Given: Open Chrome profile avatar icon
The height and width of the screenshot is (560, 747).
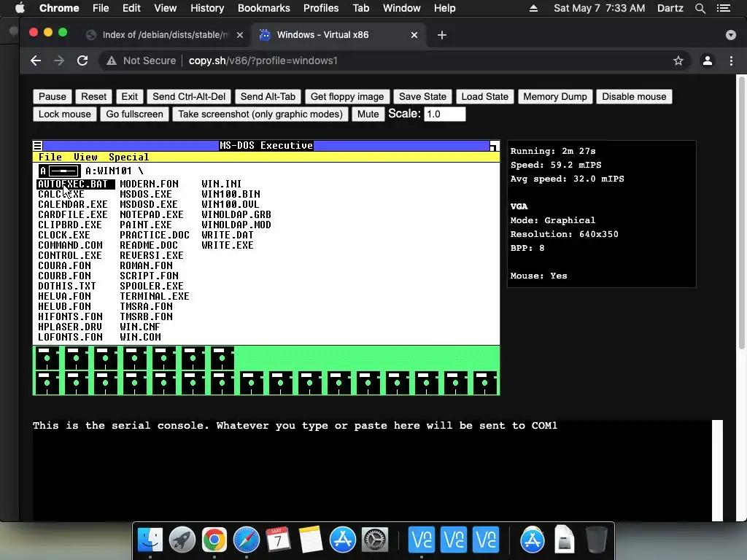Looking at the screenshot, I should click(708, 61).
